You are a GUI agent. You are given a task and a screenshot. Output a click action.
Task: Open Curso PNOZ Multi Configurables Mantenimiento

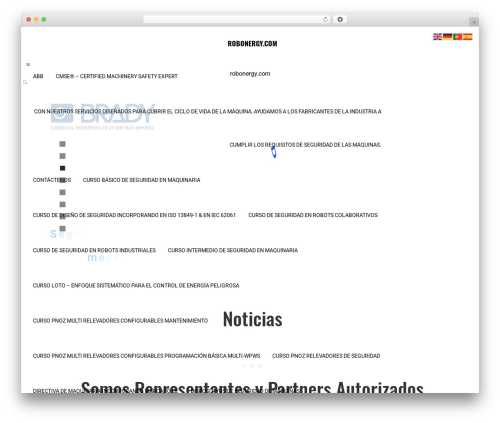pos(120,321)
